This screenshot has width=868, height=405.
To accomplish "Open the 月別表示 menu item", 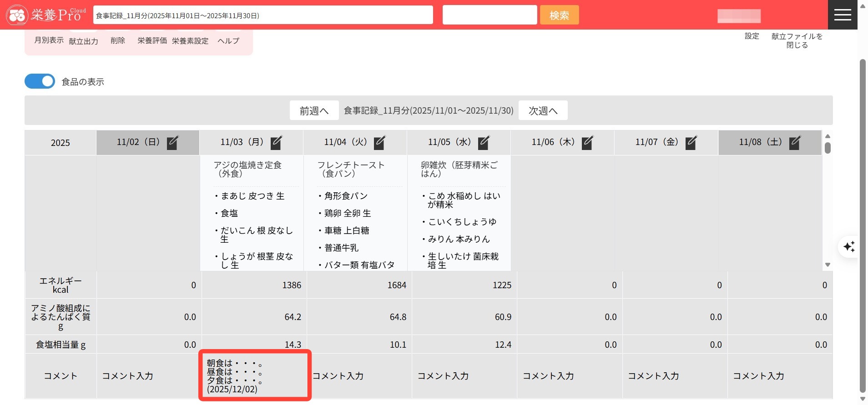I will (x=49, y=40).
